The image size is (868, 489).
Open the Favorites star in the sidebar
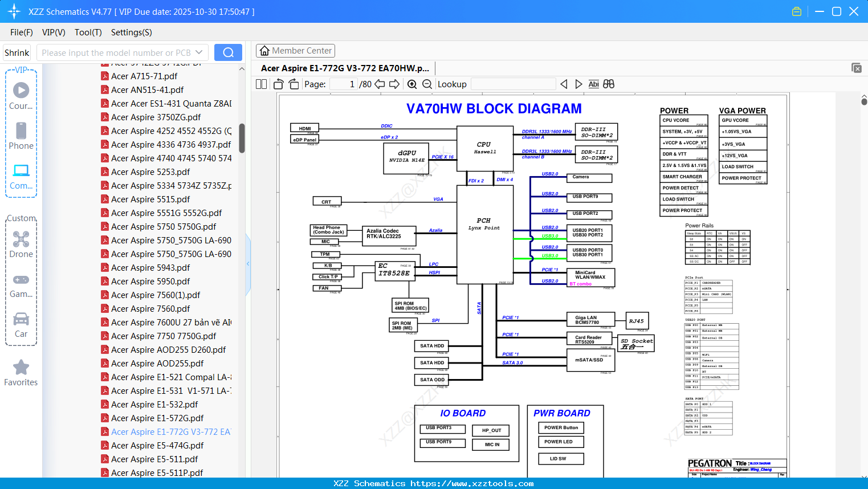21,367
